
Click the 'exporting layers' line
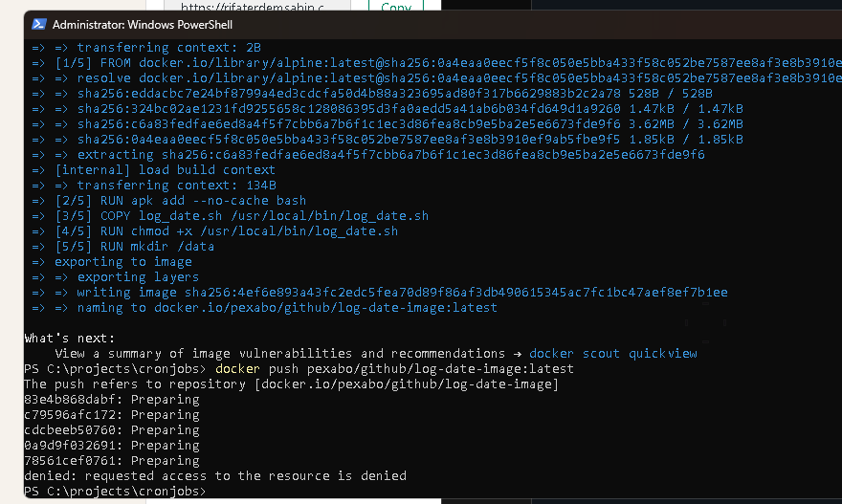point(116,277)
